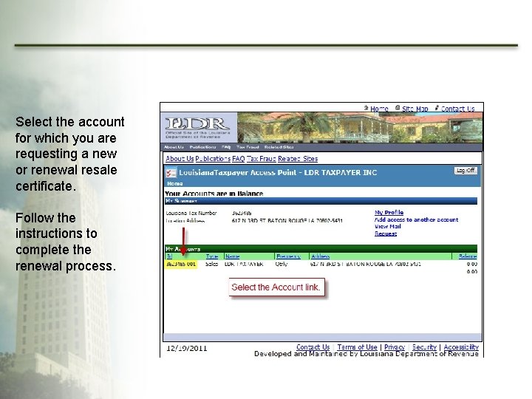Image resolution: width=532 pixels, height=399 pixels.
Task: Open the underlined About Us link
Action: tap(180, 158)
